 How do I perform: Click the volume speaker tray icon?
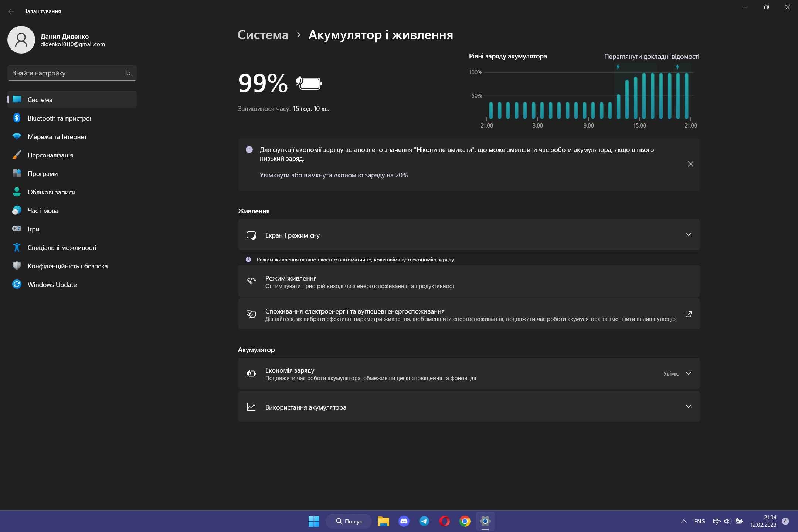point(727,521)
